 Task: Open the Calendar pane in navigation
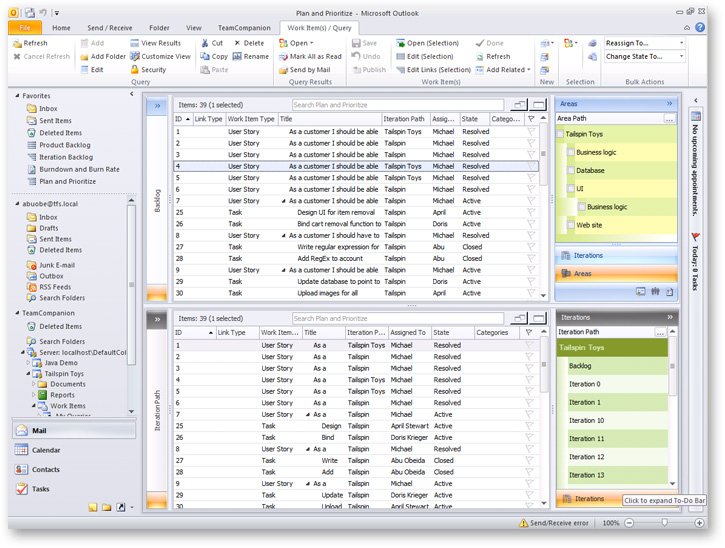46,450
